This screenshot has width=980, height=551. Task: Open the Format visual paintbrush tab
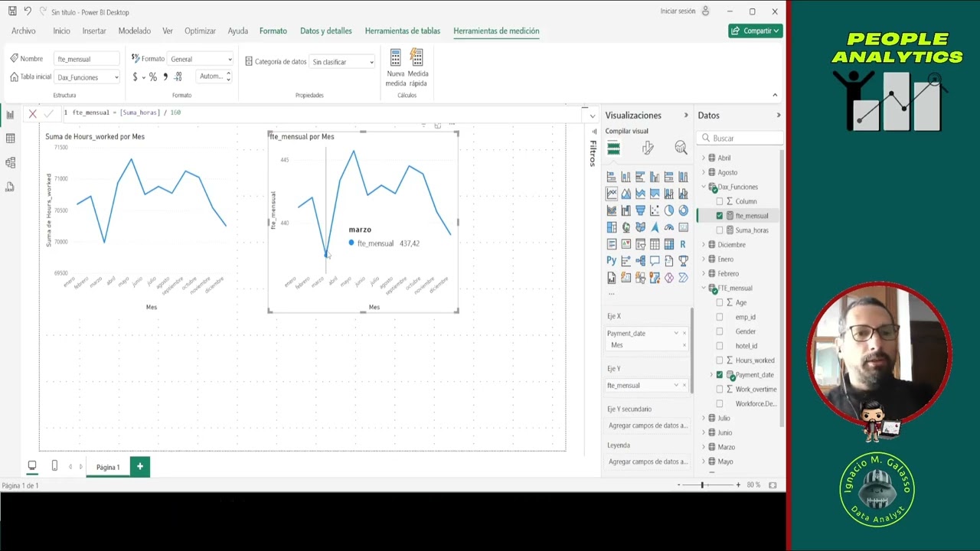pyautogui.click(x=648, y=148)
